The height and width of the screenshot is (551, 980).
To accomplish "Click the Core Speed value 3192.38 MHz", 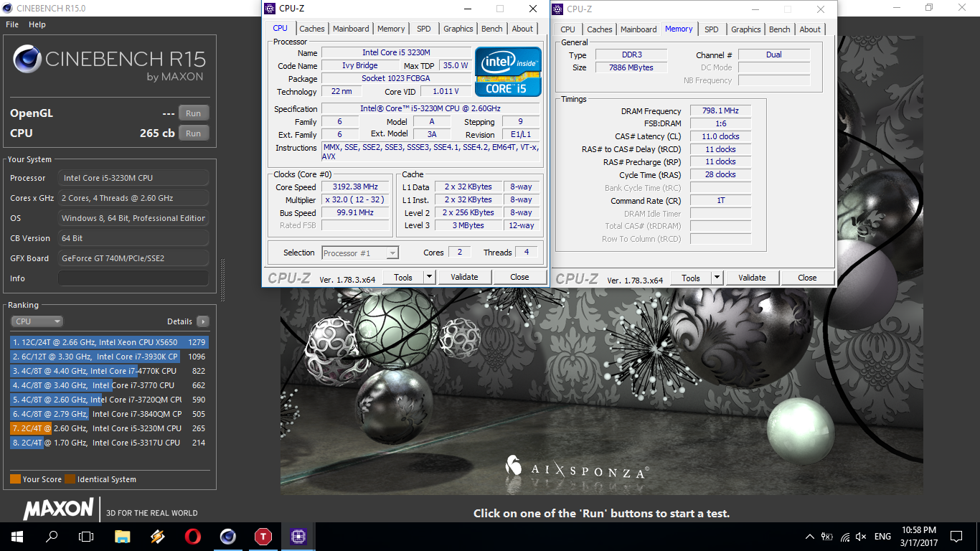I will 355,187.
